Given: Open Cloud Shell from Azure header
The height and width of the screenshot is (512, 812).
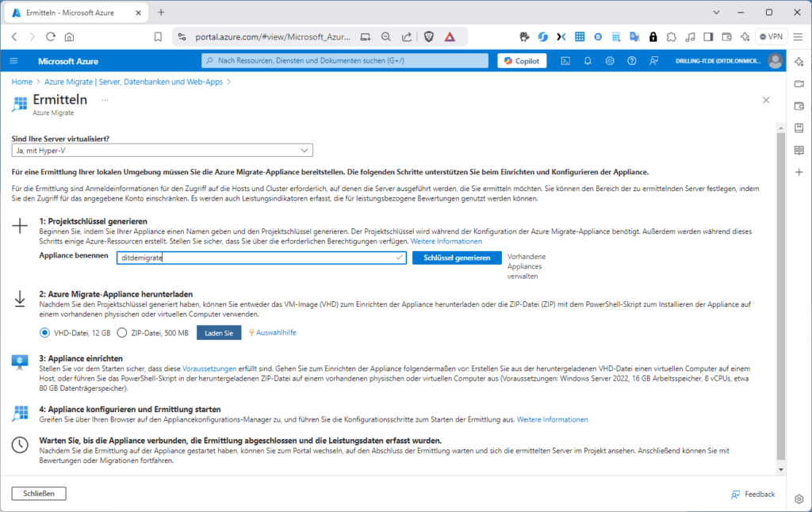Looking at the screenshot, I should (565, 61).
